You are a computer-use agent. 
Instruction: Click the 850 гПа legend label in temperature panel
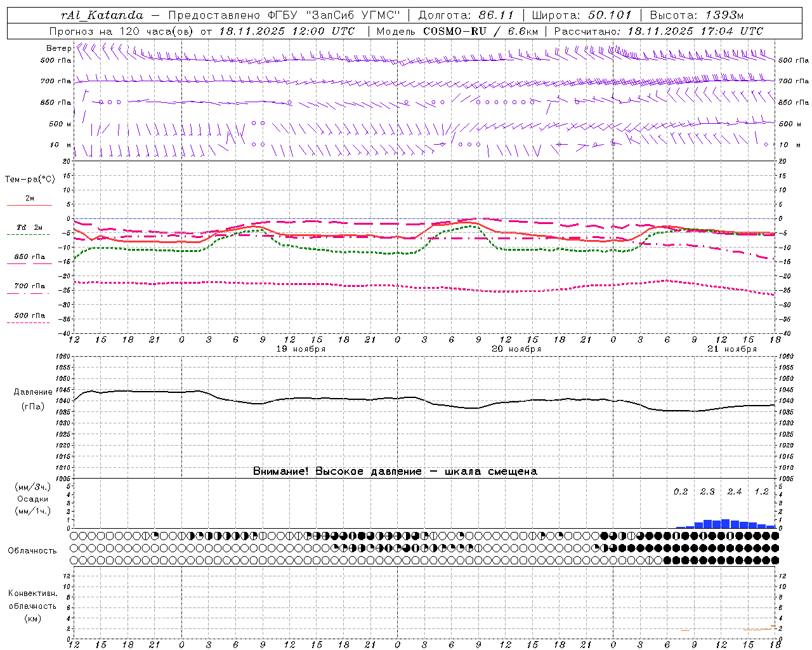pyautogui.click(x=30, y=257)
